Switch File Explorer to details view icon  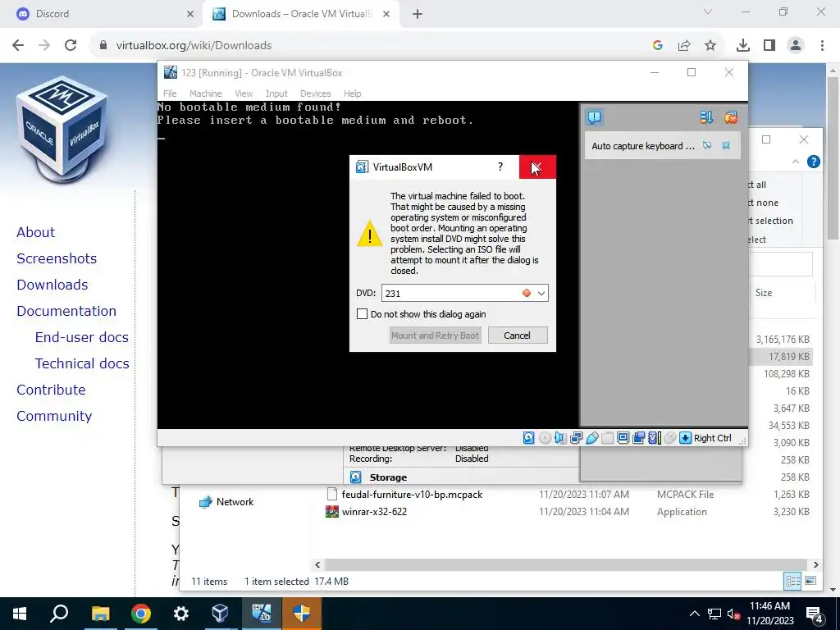click(792, 582)
